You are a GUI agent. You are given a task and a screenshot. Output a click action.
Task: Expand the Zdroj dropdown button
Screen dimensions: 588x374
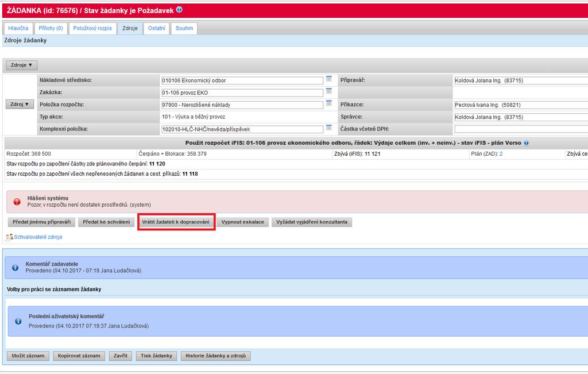(x=20, y=105)
